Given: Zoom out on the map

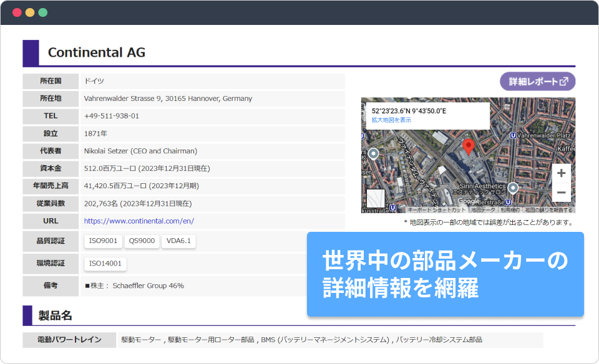Looking at the screenshot, I should tap(561, 193).
